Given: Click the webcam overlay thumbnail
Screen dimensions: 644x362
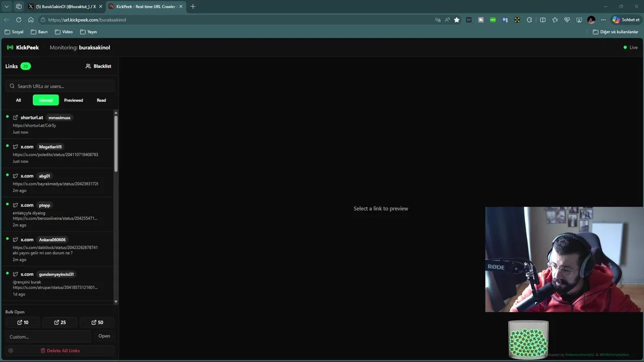Looking at the screenshot, I should point(565,259).
